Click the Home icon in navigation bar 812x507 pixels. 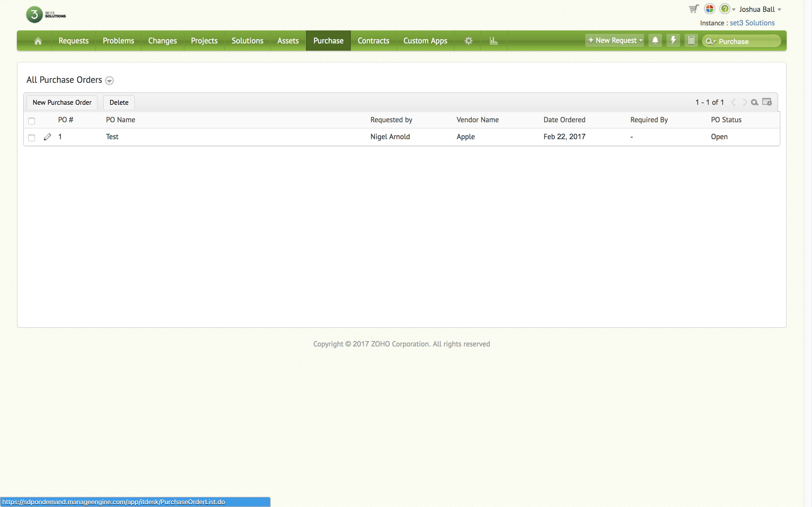coord(38,41)
